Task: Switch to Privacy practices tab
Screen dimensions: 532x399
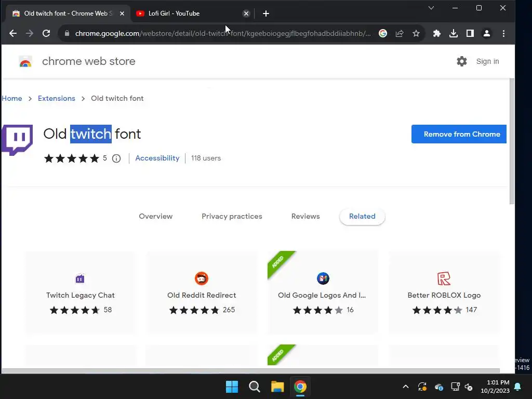Action: click(x=232, y=216)
